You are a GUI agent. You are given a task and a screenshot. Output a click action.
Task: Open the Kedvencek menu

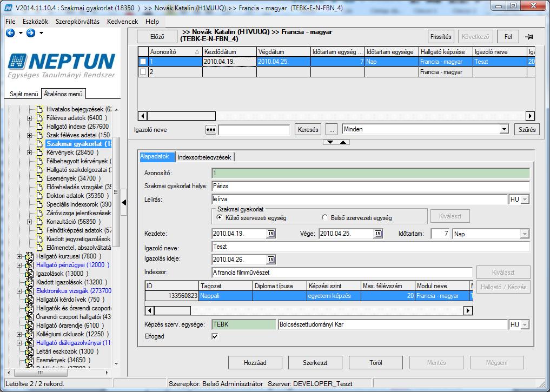pyautogui.click(x=122, y=22)
